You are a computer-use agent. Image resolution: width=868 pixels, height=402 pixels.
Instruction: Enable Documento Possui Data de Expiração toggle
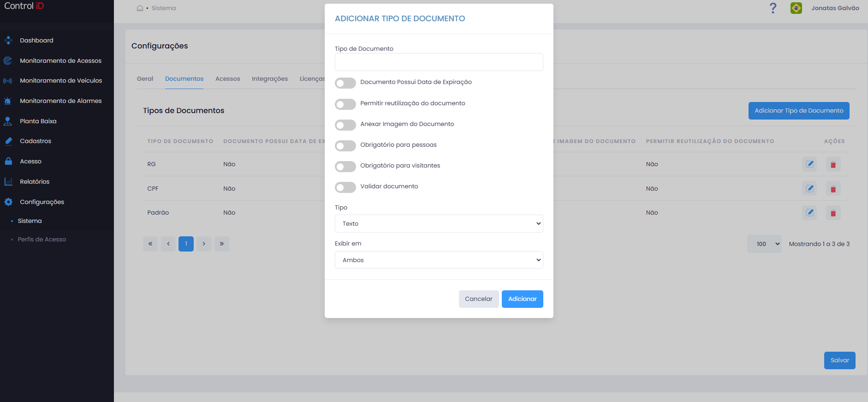pyautogui.click(x=345, y=83)
